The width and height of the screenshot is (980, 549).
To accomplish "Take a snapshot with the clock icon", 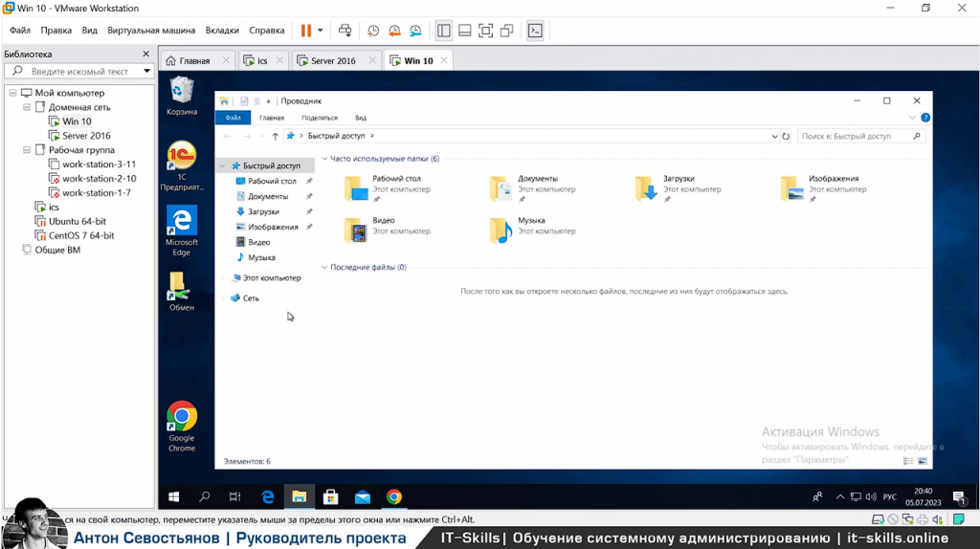I will 373,31.
